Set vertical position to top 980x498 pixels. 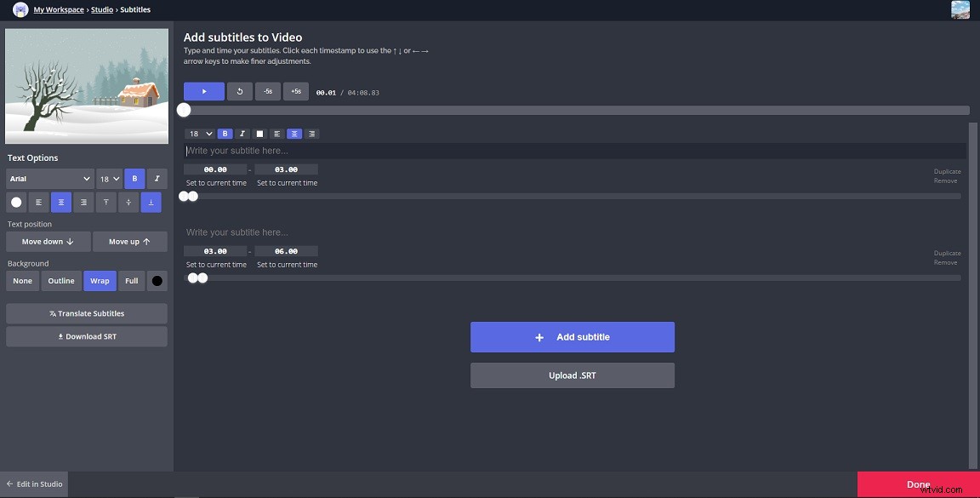coord(105,202)
